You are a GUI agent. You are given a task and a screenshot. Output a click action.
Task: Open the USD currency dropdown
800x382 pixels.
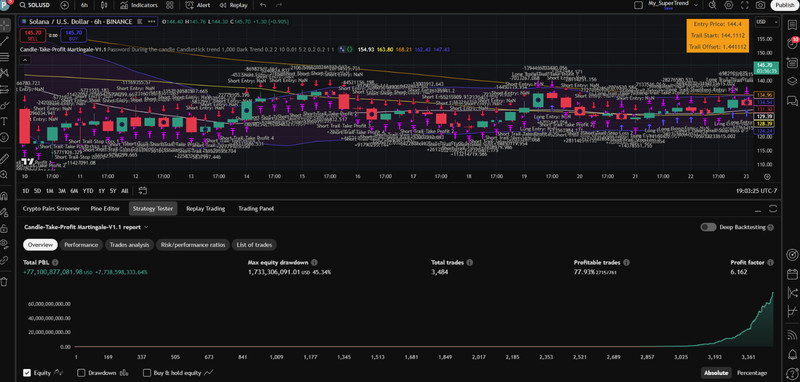(767, 22)
